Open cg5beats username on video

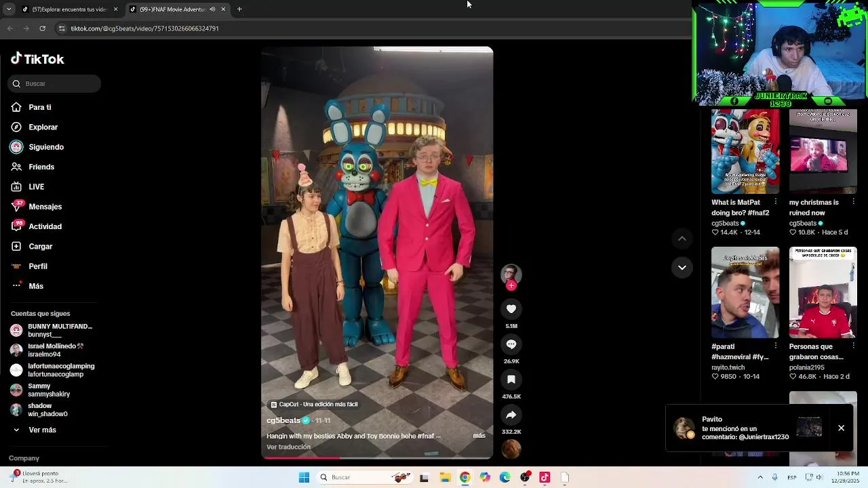283,420
